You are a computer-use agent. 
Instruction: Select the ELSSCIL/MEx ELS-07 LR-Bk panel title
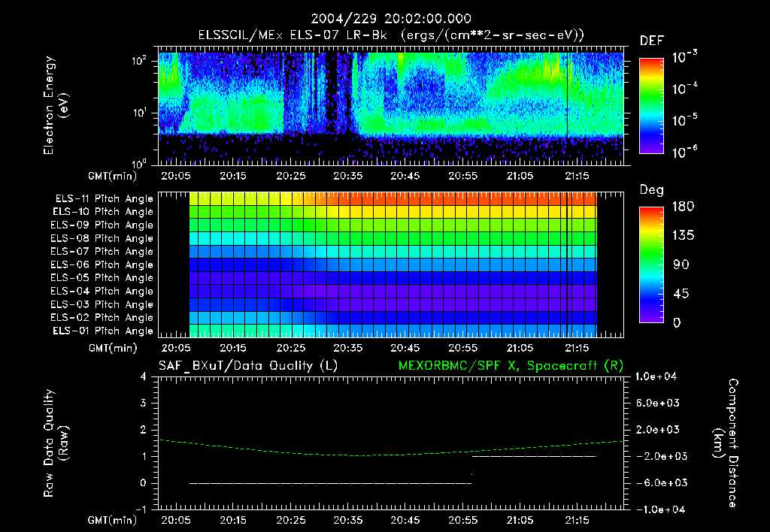[391, 35]
